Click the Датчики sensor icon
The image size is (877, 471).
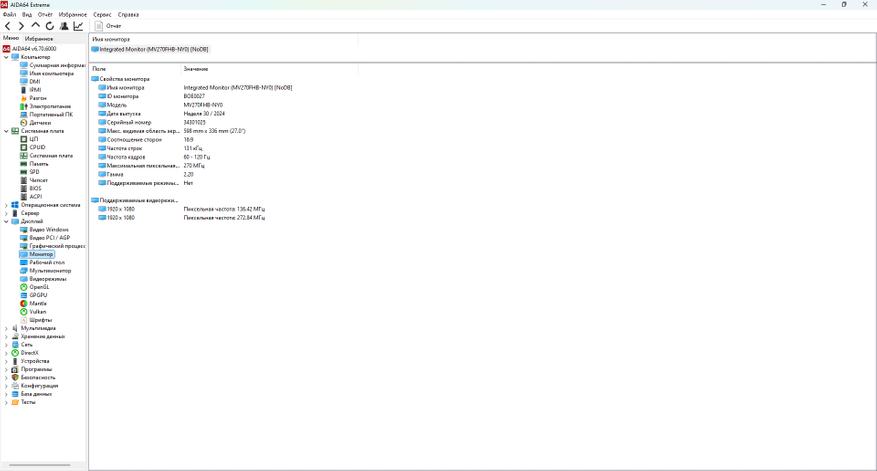coord(23,123)
